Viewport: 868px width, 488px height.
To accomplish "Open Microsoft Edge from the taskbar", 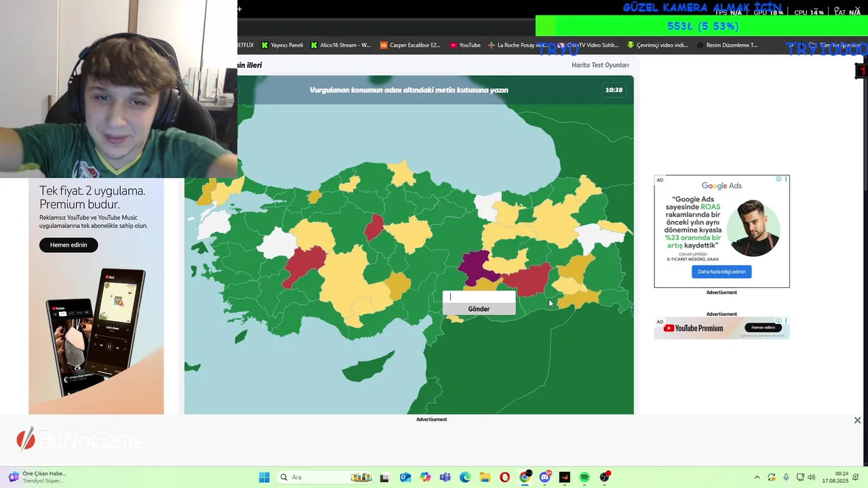I will click(x=465, y=477).
